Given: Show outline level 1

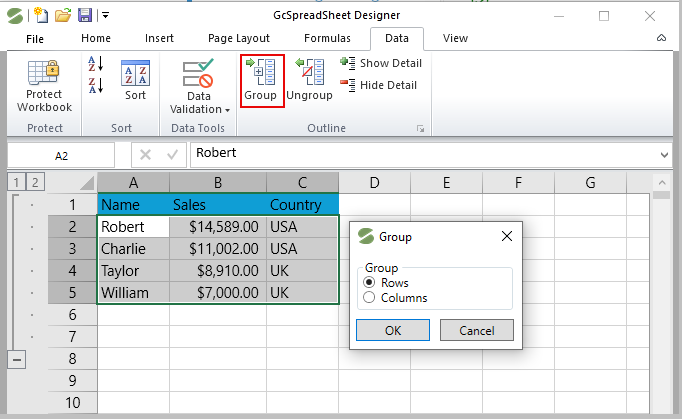Looking at the screenshot, I should 16,182.
